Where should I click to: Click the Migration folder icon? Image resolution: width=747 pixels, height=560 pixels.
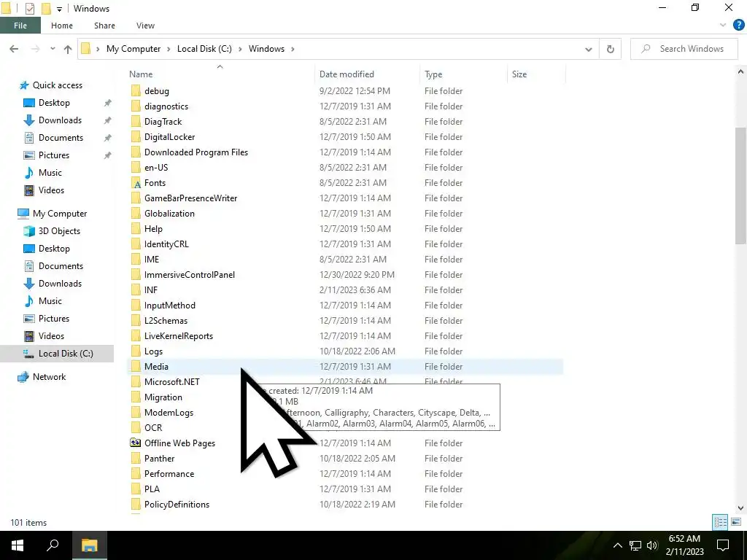[x=136, y=397]
